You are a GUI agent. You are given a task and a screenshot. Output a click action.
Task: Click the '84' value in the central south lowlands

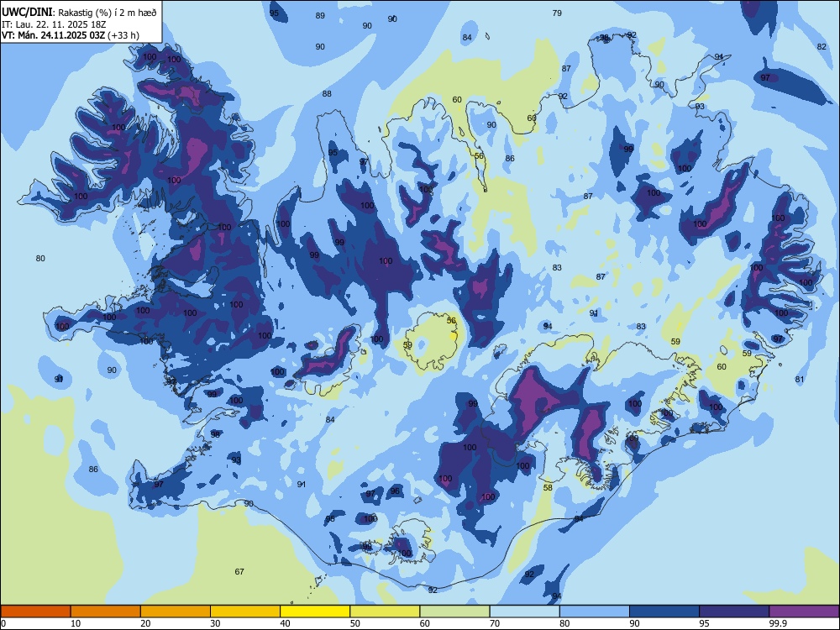point(330,419)
